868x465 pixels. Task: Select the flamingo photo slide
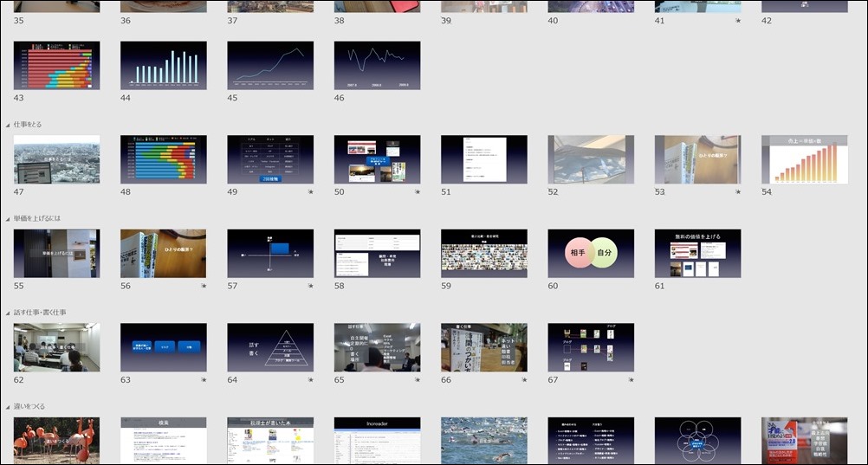(x=57, y=441)
